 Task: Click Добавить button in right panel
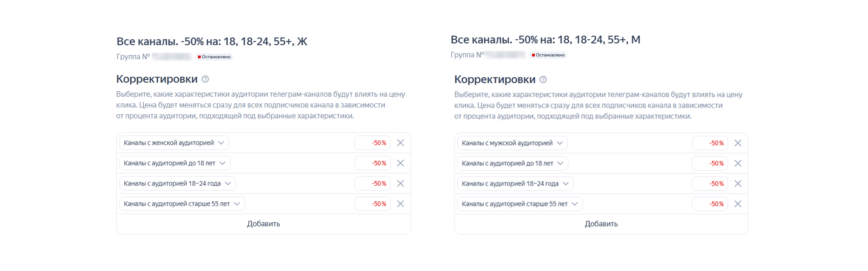tap(601, 224)
